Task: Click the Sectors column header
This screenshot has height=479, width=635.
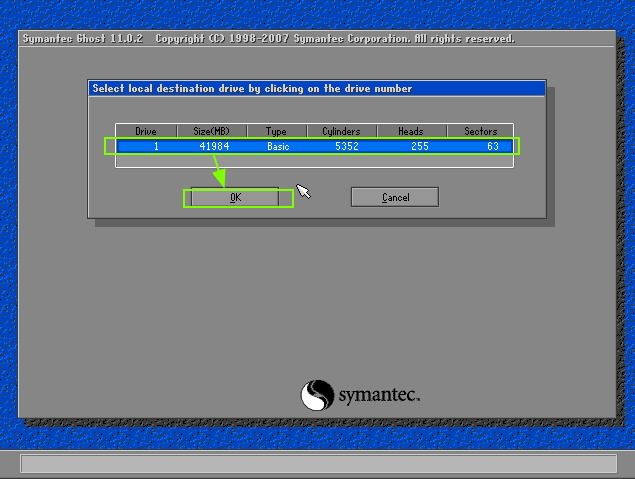Action: pyautogui.click(x=480, y=131)
